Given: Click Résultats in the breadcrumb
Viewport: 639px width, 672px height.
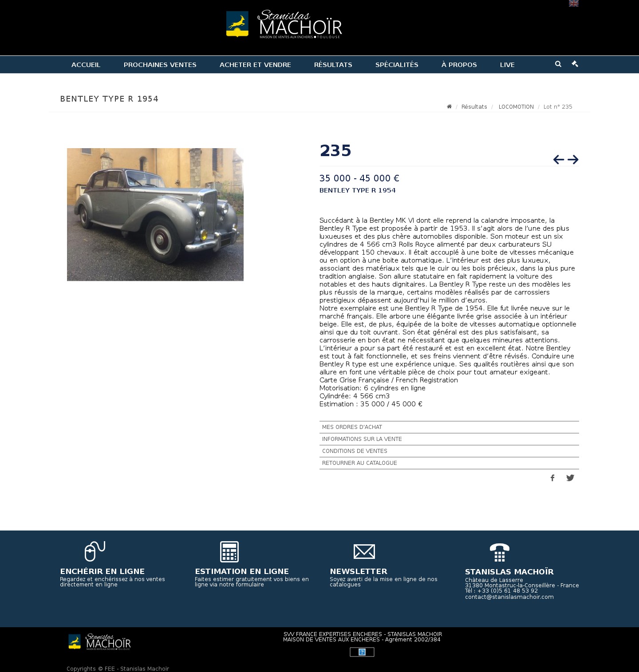Looking at the screenshot, I should click(474, 107).
